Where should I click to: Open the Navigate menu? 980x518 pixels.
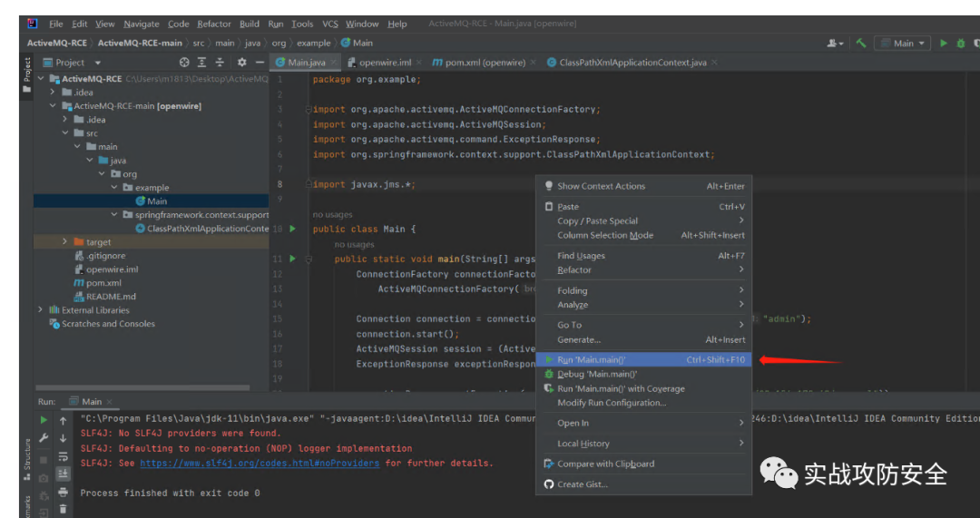(x=142, y=24)
